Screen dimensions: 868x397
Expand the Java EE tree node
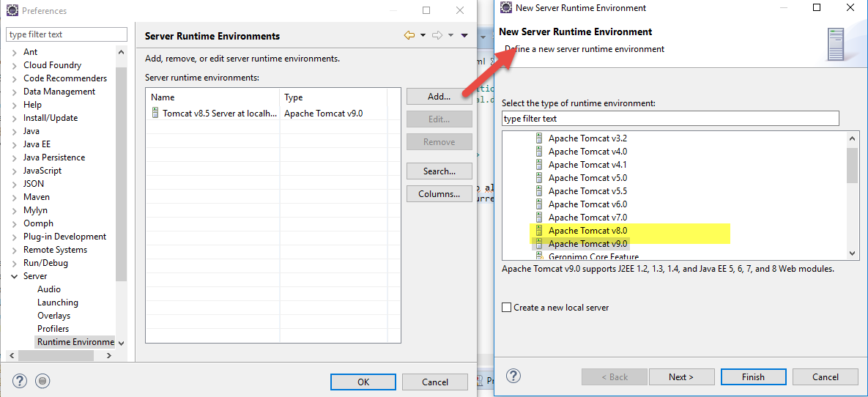tap(15, 144)
